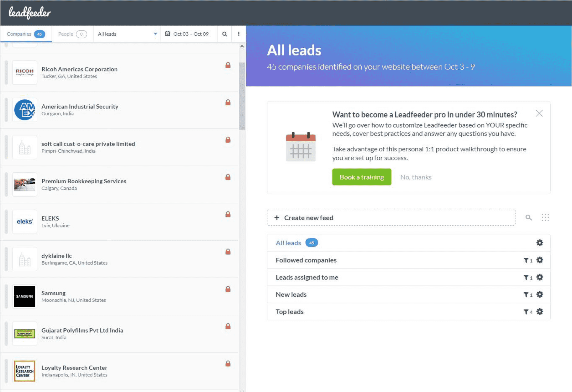The image size is (572, 392).
Task: Click lock icon on American Industrial Security
Action: [x=228, y=102]
